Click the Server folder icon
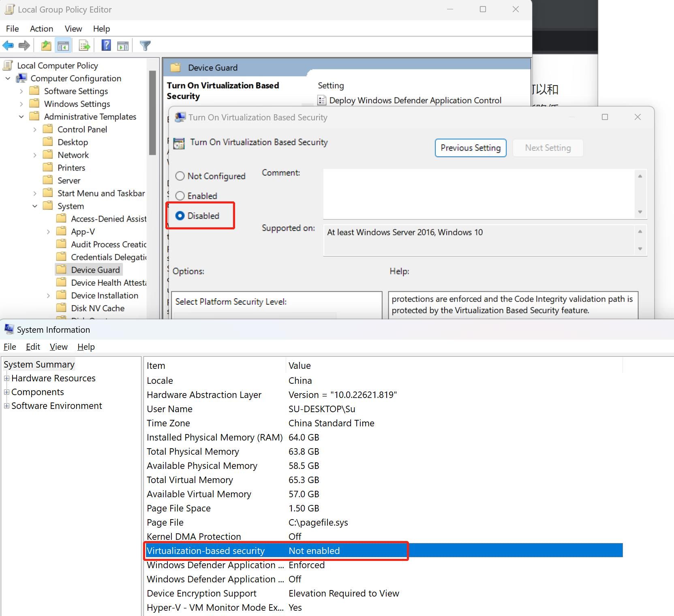 click(48, 180)
